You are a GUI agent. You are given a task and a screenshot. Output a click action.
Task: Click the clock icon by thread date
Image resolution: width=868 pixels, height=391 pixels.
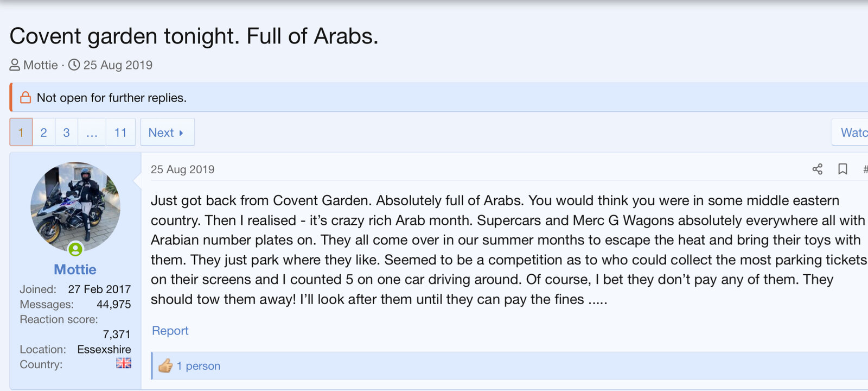pos(74,65)
